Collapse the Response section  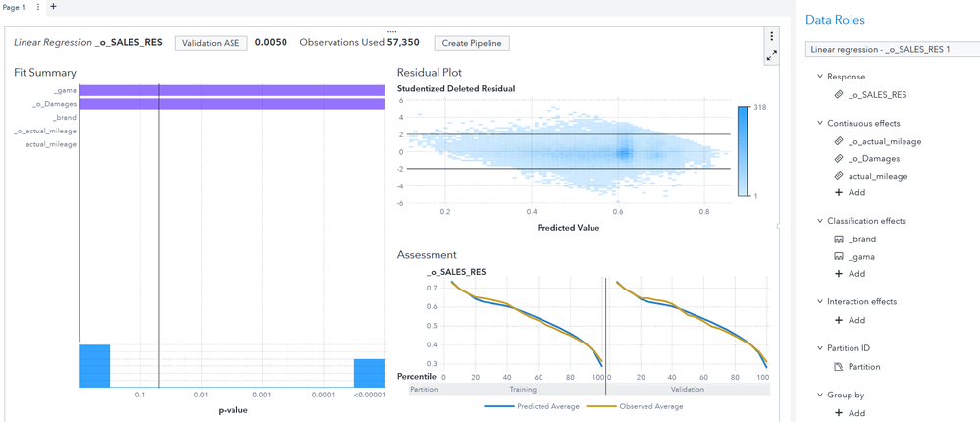pos(820,76)
